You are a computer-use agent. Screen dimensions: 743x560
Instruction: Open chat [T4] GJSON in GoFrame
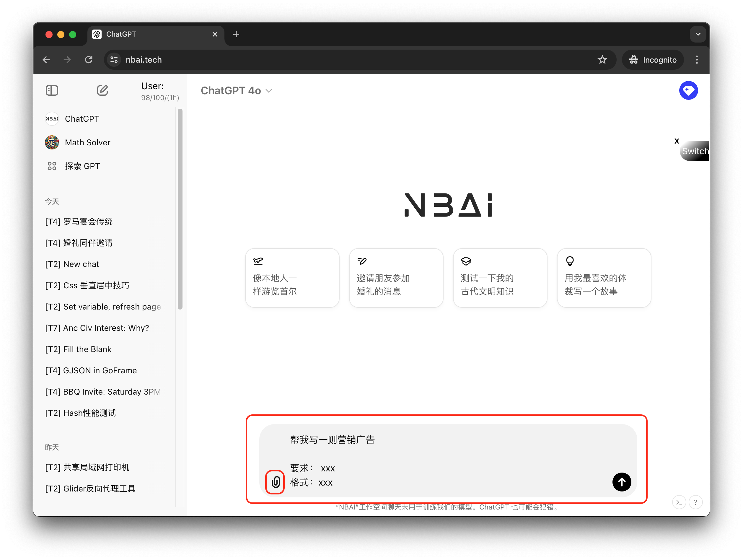(91, 371)
